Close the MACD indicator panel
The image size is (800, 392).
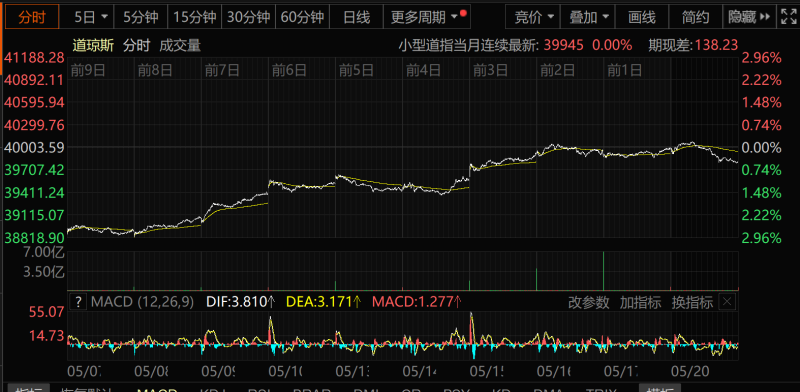[x=728, y=302]
